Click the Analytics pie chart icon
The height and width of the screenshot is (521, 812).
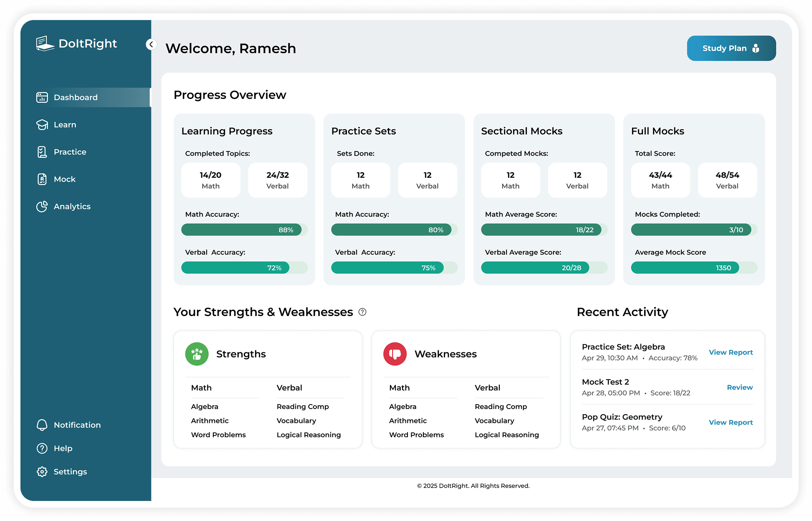[x=42, y=206]
